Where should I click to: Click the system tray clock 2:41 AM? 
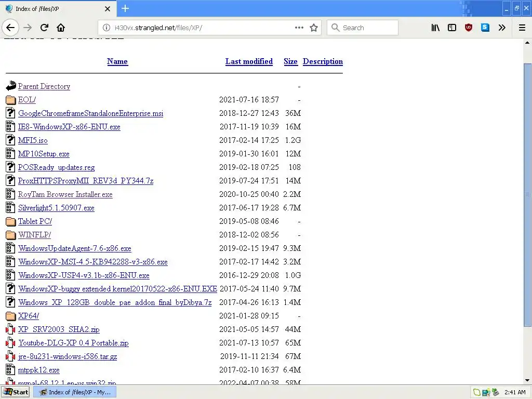coord(515,392)
